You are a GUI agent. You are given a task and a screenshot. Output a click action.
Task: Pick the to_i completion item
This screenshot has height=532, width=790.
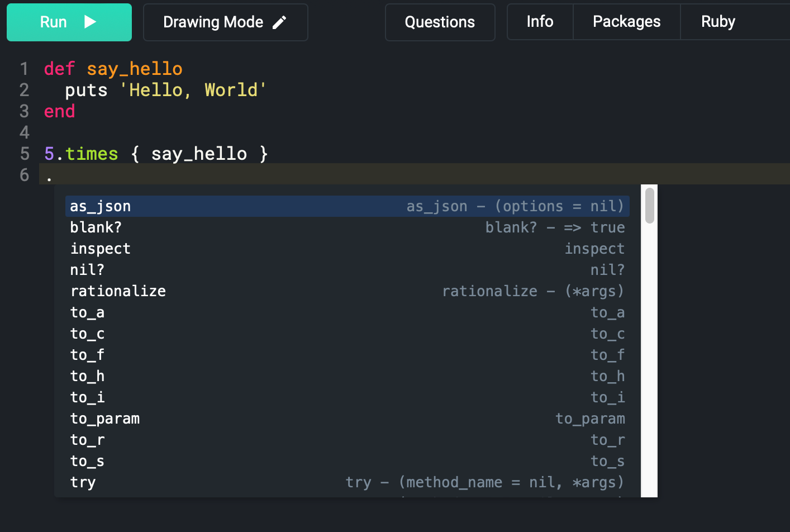click(x=348, y=397)
